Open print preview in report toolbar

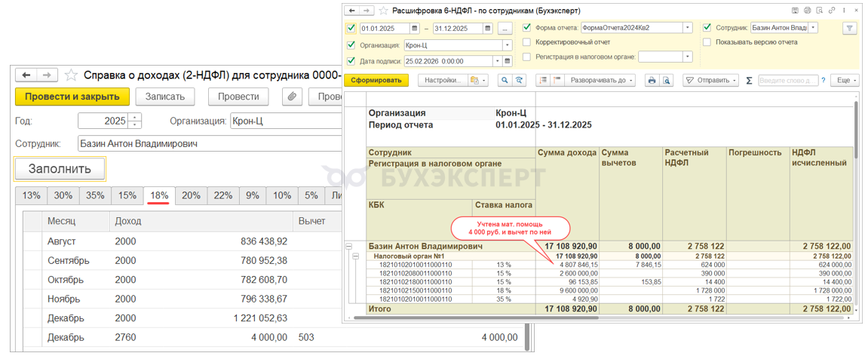coord(667,81)
